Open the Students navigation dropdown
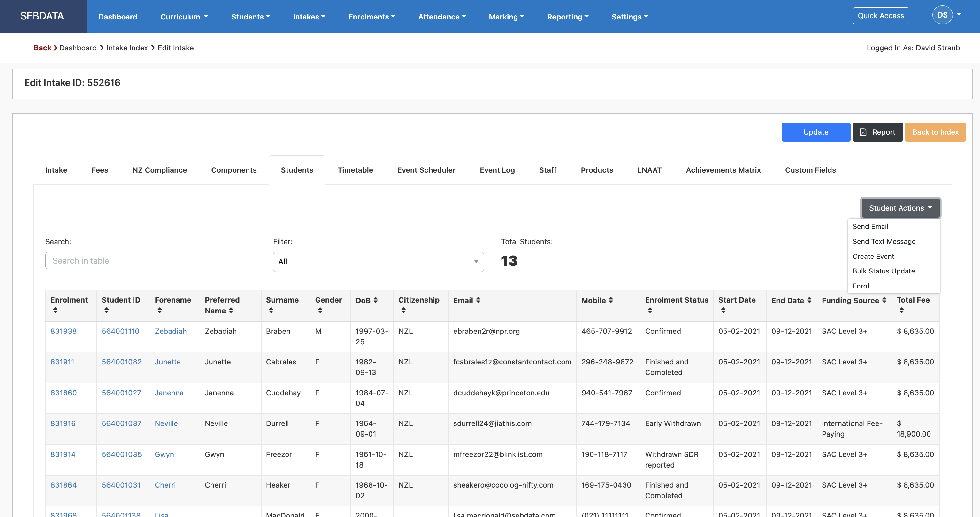The height and width of the screenshot is (517, 980). point(250,17)
